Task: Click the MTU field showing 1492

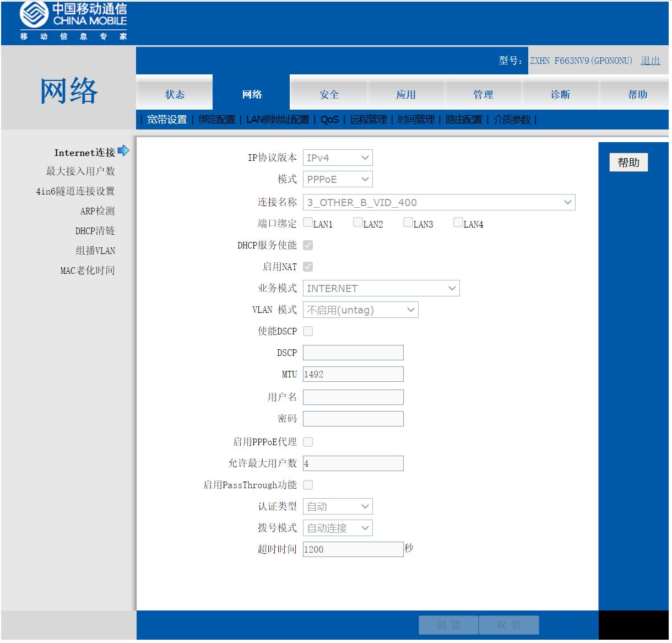Action: (x=353, y=374)
